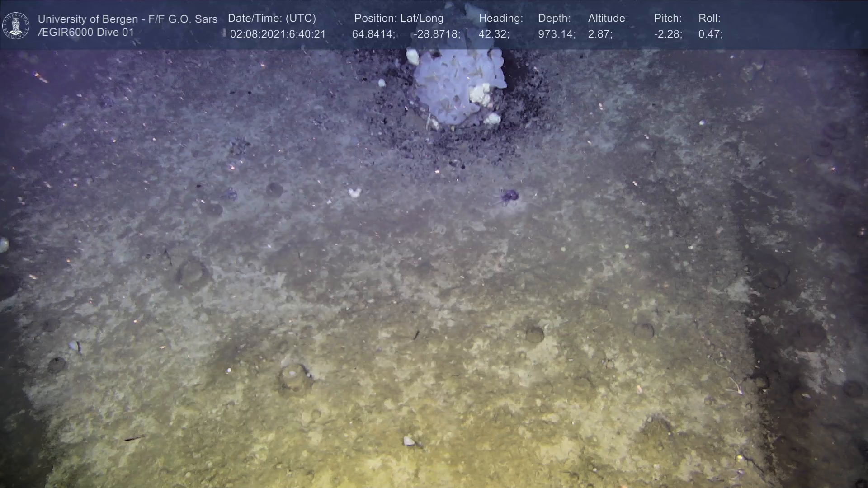Select the Position Lat/Long header

pos(399,19)
